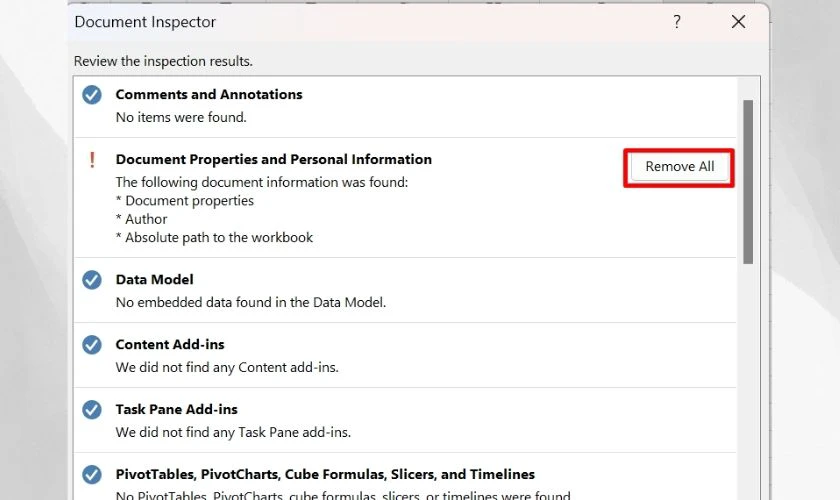Click 'The following document information was found:' line
Image resolution: width=840 pixels, height=500 pixels.
point(262,182)
